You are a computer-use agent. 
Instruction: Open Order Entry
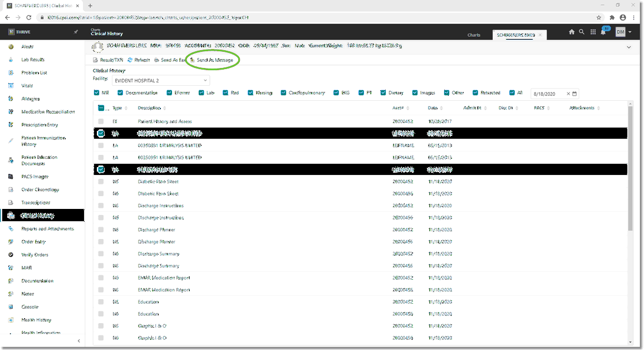[33, 242]
